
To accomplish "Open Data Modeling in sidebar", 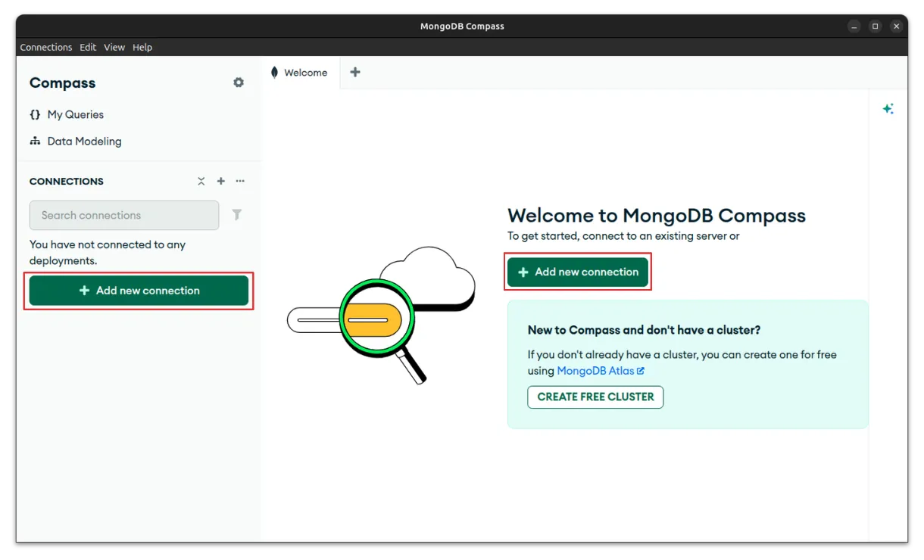I will [x=83, y=142].
